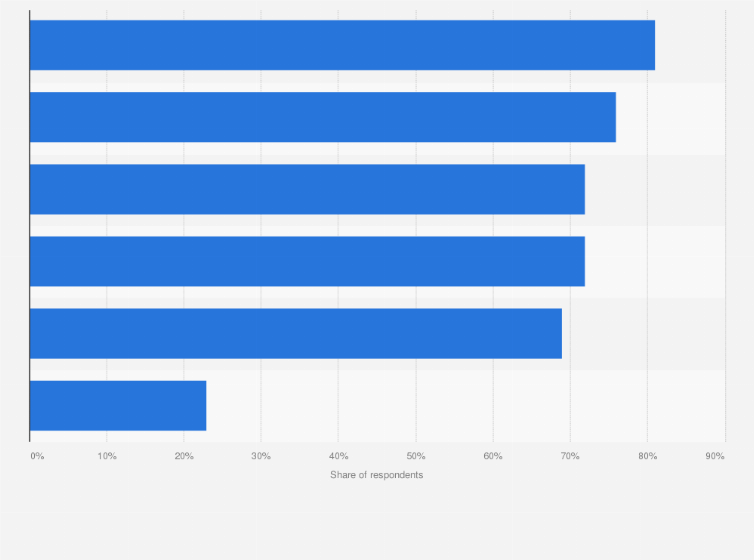The image size is (754, 560).
Task: Click the lower of the two equal 72% bars
Action: coord(307,261)
